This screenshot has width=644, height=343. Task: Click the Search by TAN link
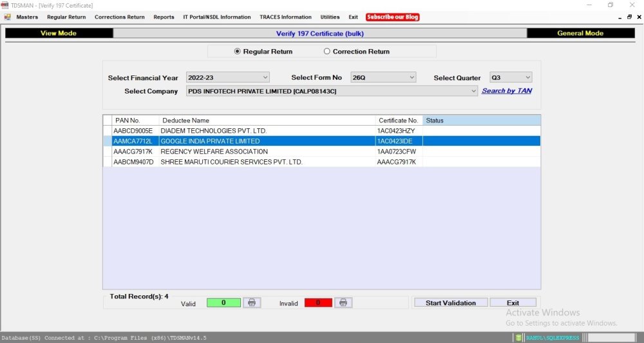pos(507,90)
